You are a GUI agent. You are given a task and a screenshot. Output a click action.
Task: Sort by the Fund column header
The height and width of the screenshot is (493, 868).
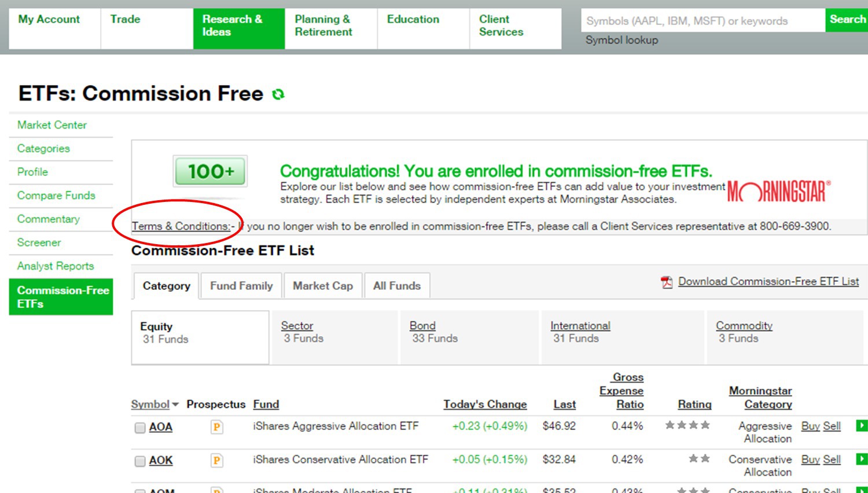pyautogui.click(x=266, y=404)
